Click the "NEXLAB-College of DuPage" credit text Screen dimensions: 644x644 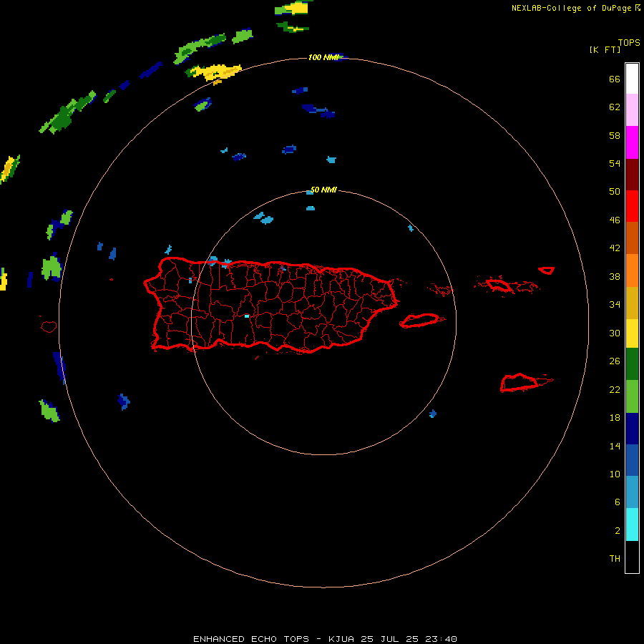571,8
